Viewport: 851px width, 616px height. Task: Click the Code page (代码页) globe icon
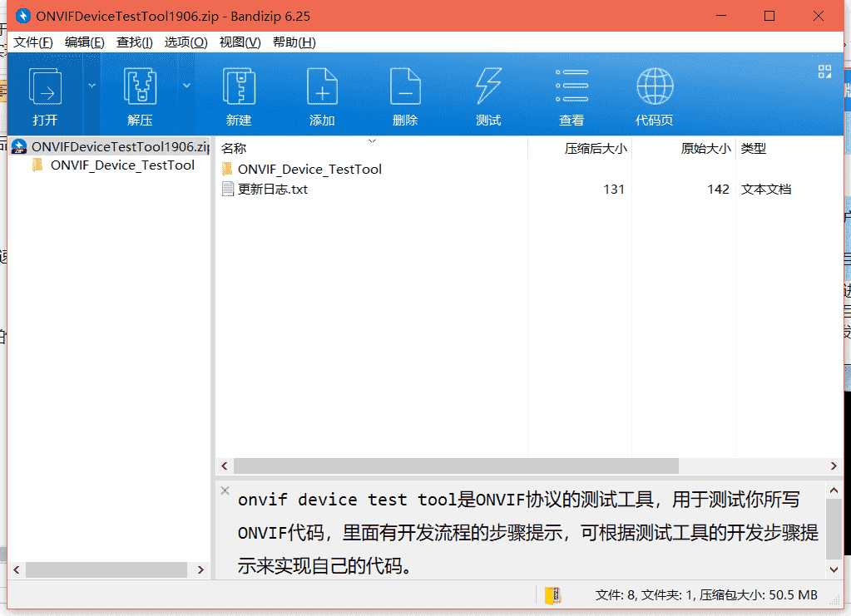[655, 86]
